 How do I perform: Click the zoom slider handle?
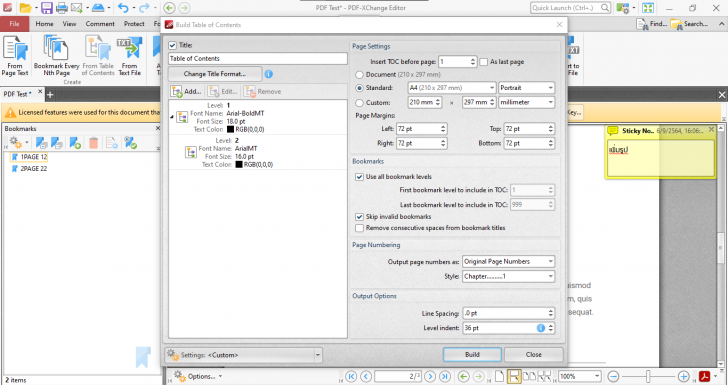pos(648,376)
